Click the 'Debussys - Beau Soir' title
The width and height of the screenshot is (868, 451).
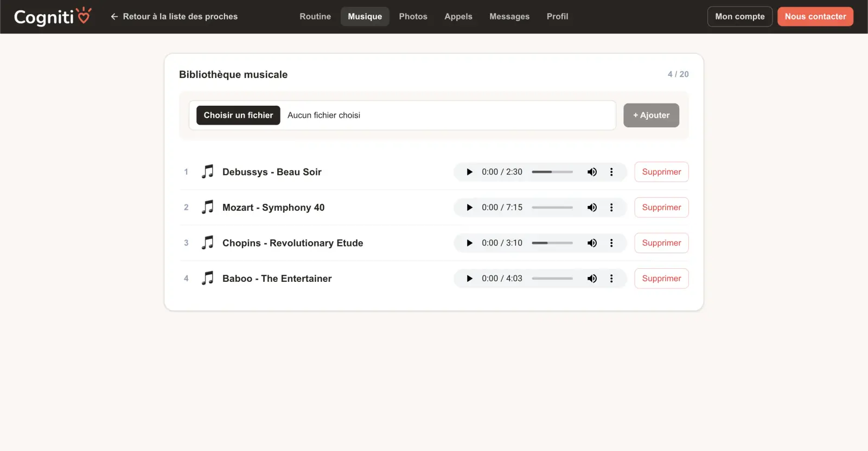272,172
